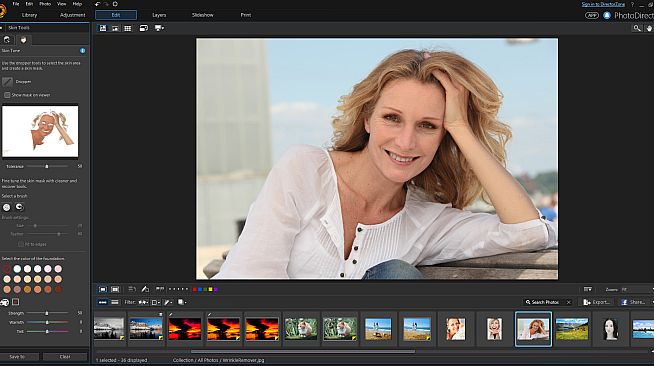Adjust the Tint slider
The height and width of the screenshot is (366, 654).
coord(47,331)
